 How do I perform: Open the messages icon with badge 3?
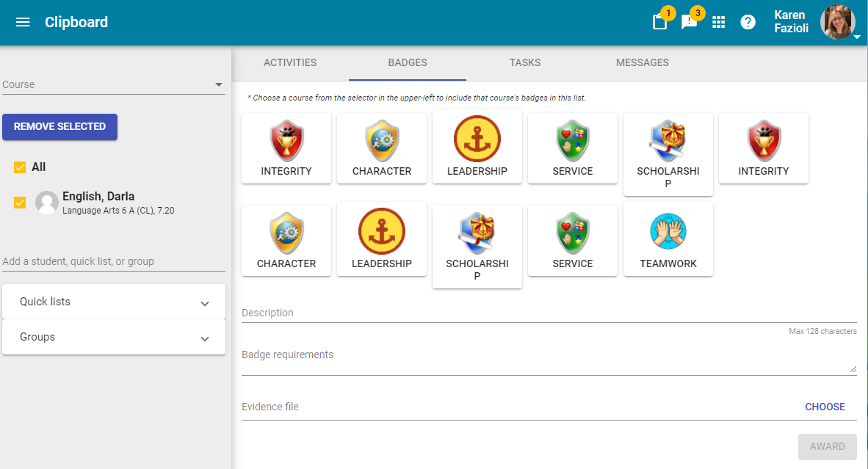pyautogui.click(x=690, y=21)
